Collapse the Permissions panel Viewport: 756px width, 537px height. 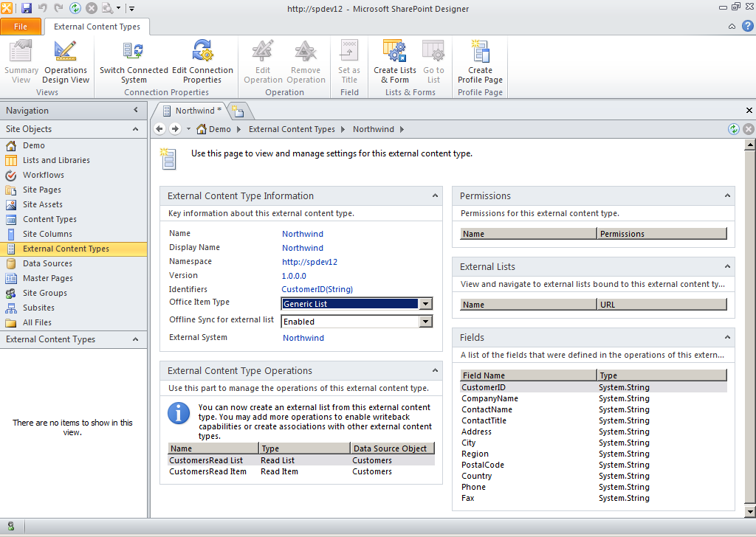pos(727,195)
